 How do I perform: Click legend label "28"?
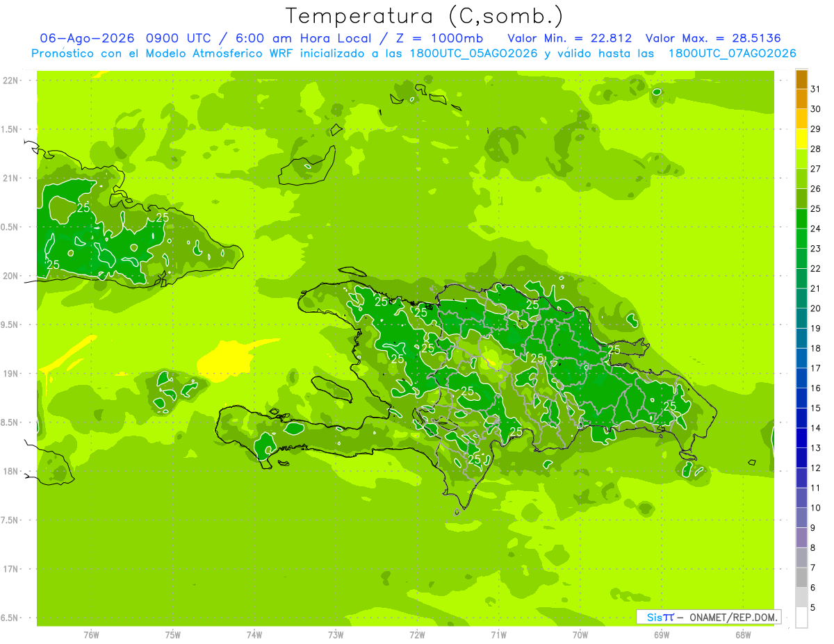click(x=816, y=149)
